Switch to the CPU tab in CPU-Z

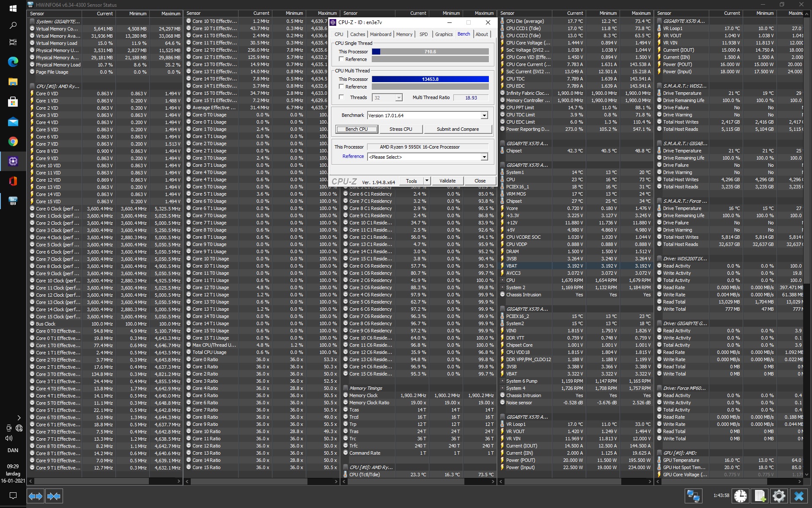(339, 34)
